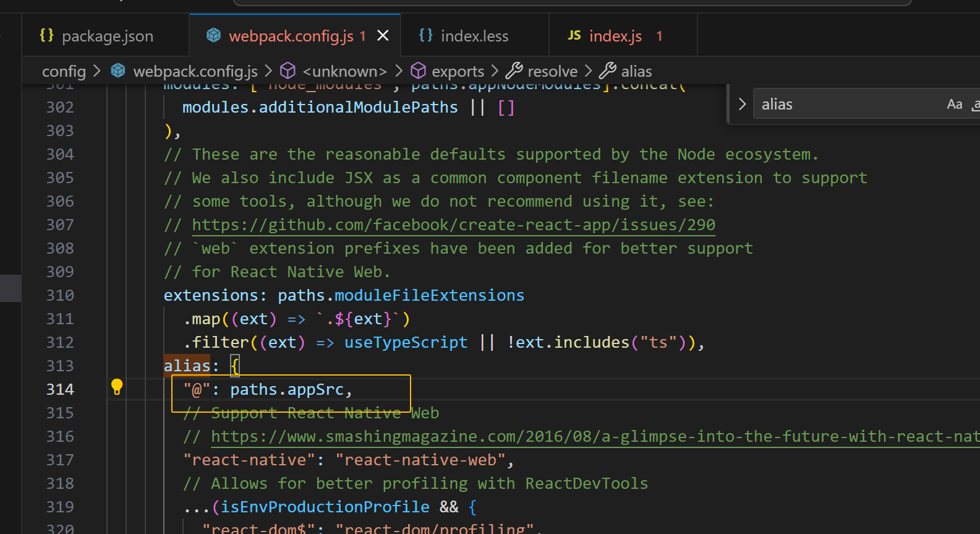Click the wrench icon beside resolve breadcrumb
Image resolution: width=980 pixels, height=534 pixels.
click(x=514, y=71)
